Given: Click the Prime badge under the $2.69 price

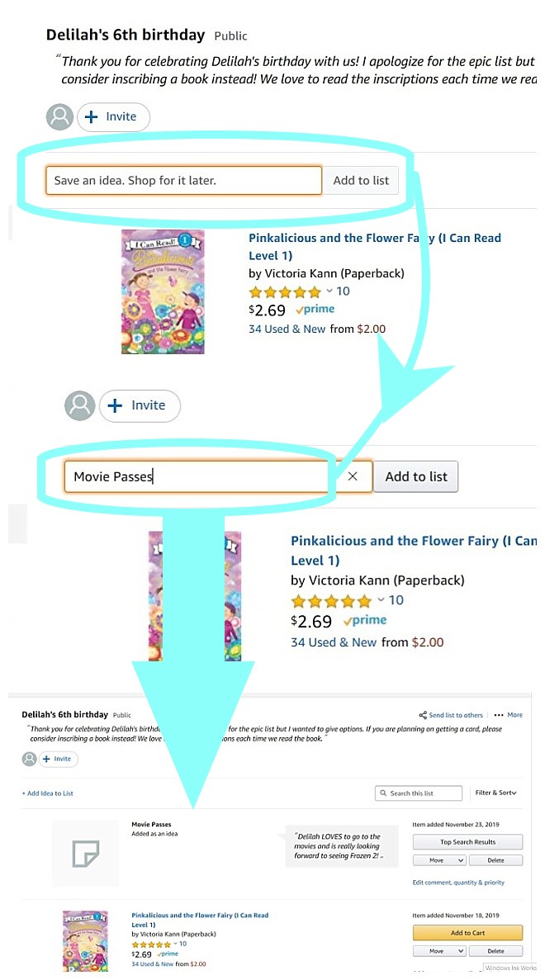Looking at the screenshot, I should (315, 309).
